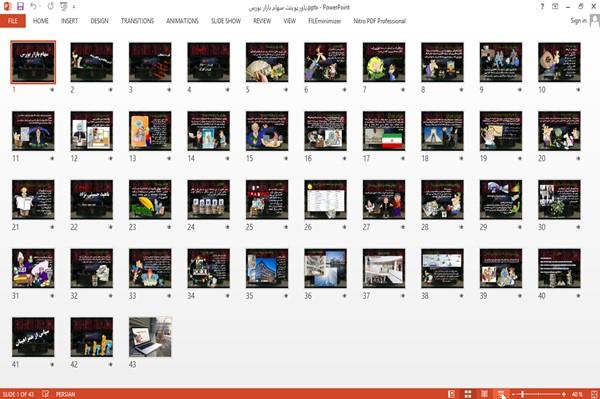Select slide 41 thumbnail

coord(33,337)
